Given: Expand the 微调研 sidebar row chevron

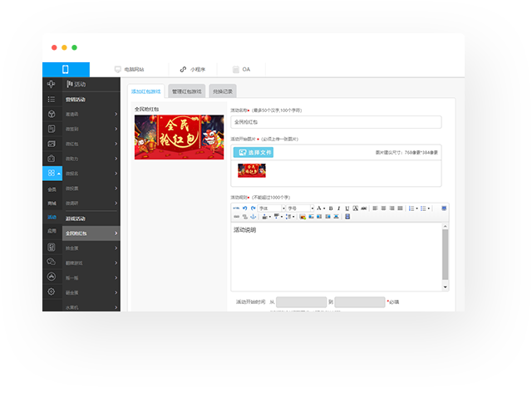Looking at the screenshot, I should click(116, 203).
